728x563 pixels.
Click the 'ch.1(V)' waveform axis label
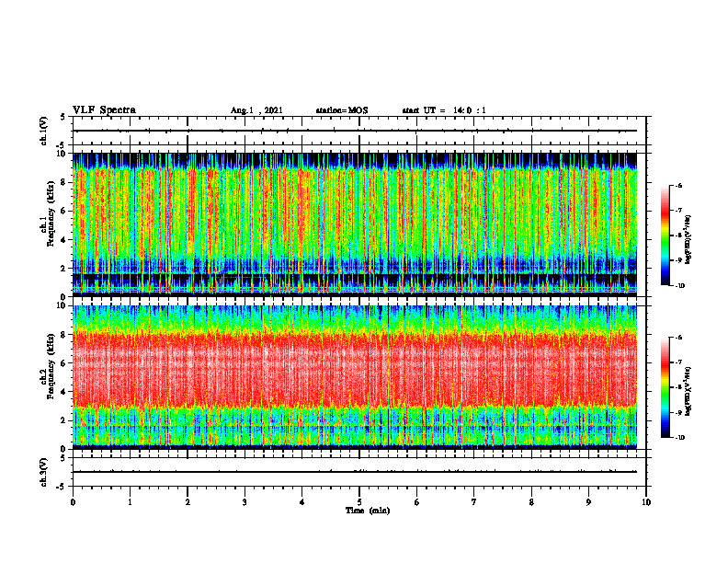[43, 131]
